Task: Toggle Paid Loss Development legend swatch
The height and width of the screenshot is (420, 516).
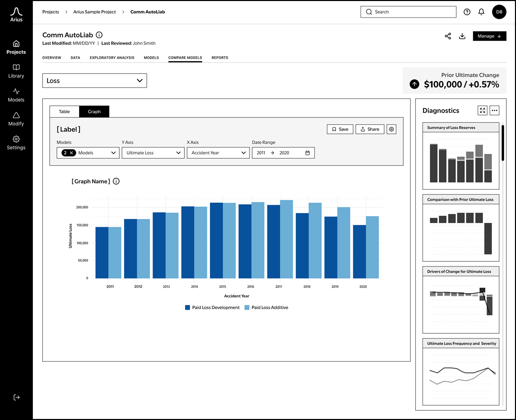Action: coord(187,308)
